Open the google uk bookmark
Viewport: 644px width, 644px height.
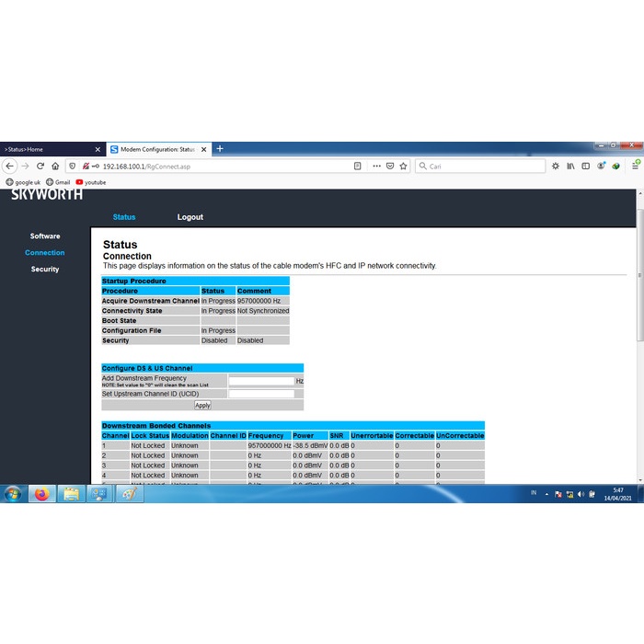[23, 182]
